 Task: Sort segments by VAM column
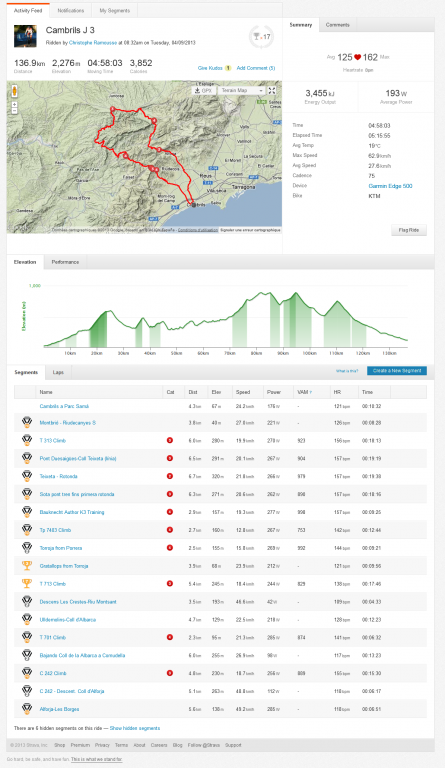tap(304, 392)
